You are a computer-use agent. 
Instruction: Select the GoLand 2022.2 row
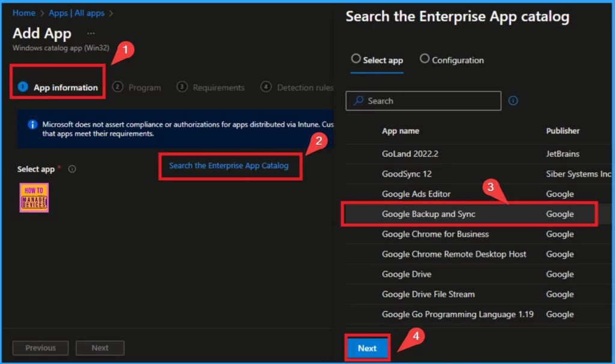(479, 154)
